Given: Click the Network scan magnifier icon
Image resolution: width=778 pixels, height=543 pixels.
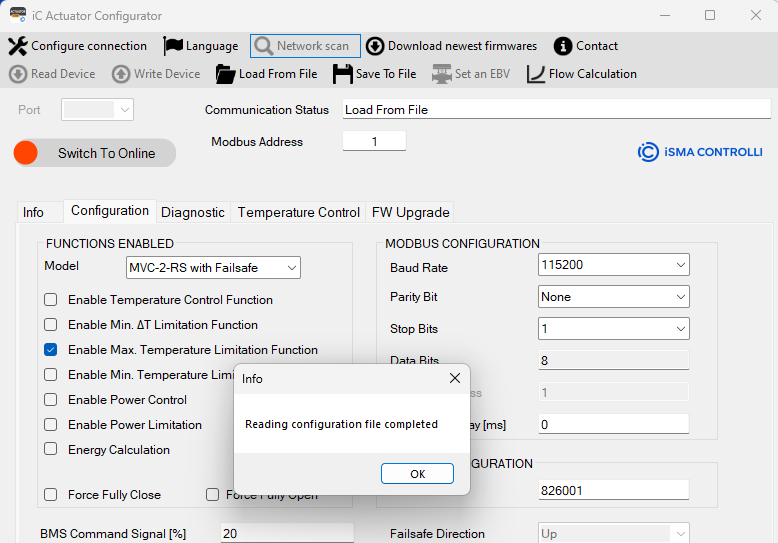Looking at the screenshot, I should (x=263, y=46).
